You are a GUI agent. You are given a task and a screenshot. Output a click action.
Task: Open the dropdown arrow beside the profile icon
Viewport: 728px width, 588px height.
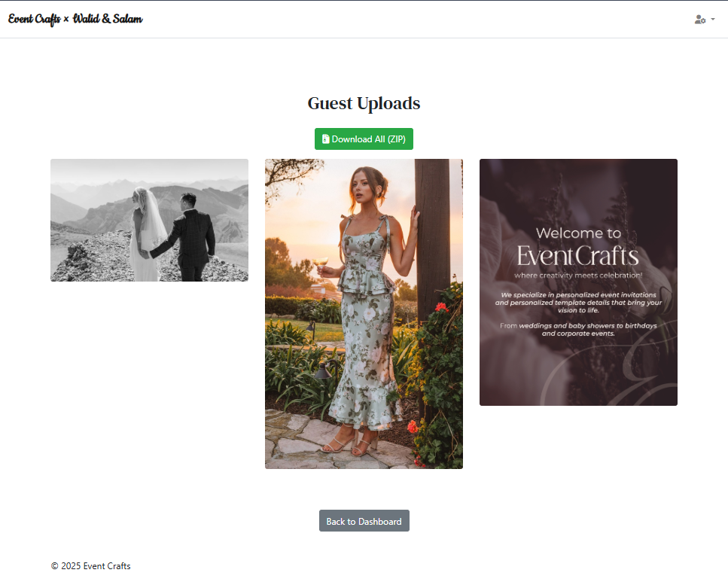[x=711, y=20]
